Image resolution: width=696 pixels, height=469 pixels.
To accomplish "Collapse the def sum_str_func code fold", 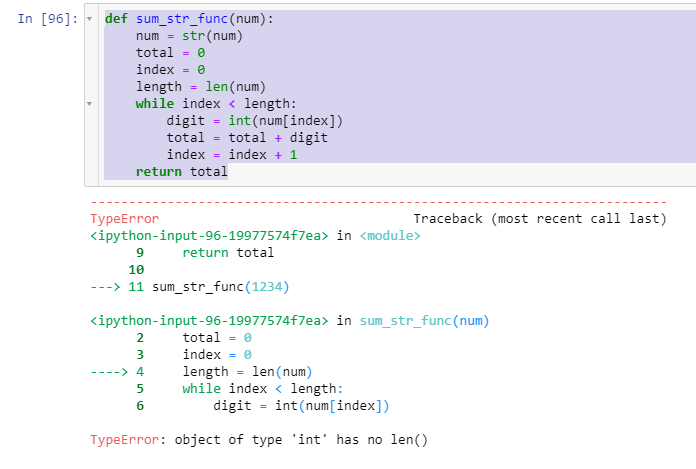I will (89, 19).
